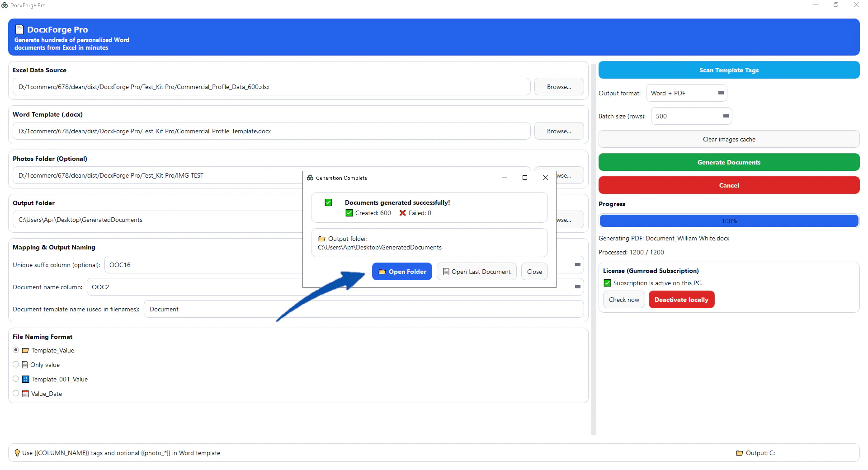Click the green checkmark beside Subscription is active
The width and height of the screenshot is (868, 470).
607,283
